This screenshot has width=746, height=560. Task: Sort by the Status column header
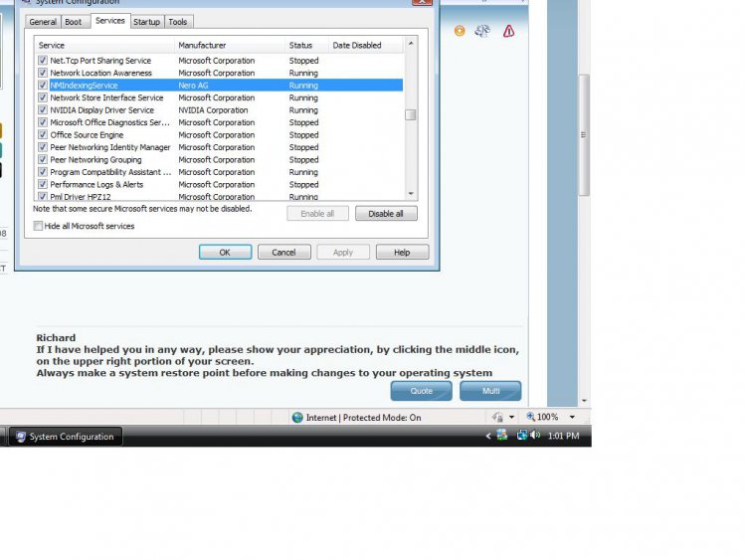tap(307, 45)
